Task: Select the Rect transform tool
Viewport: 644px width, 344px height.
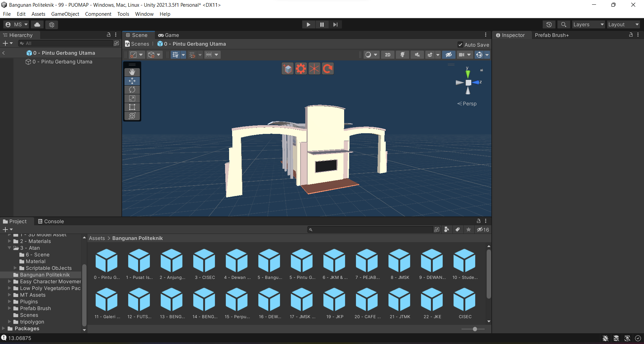Action: click(132, 107)
